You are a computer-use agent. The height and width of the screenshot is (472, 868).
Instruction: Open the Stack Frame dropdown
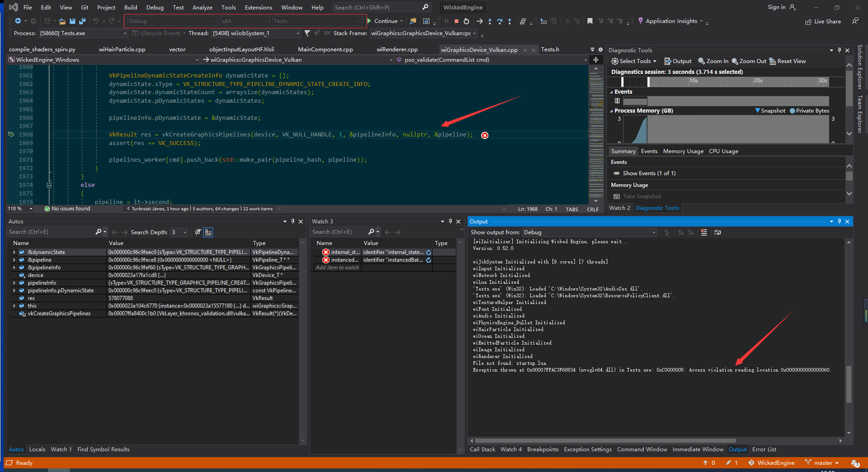pyautogui.click(x=423, y=33)
